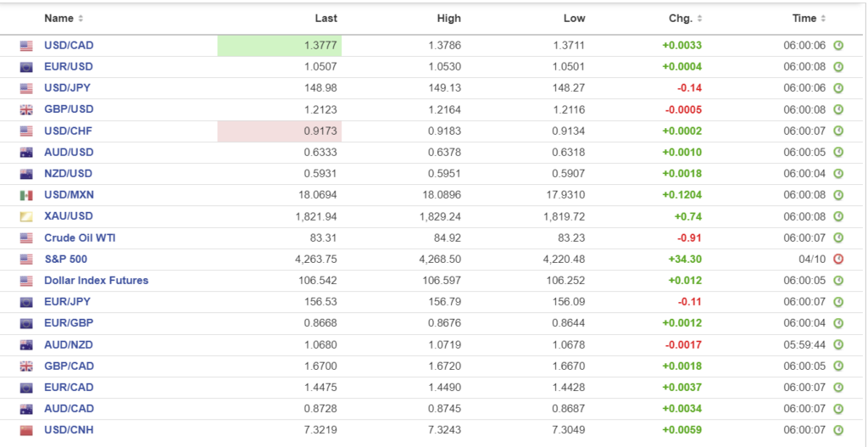Sort the table by Time column

click(x=809, y=19)
